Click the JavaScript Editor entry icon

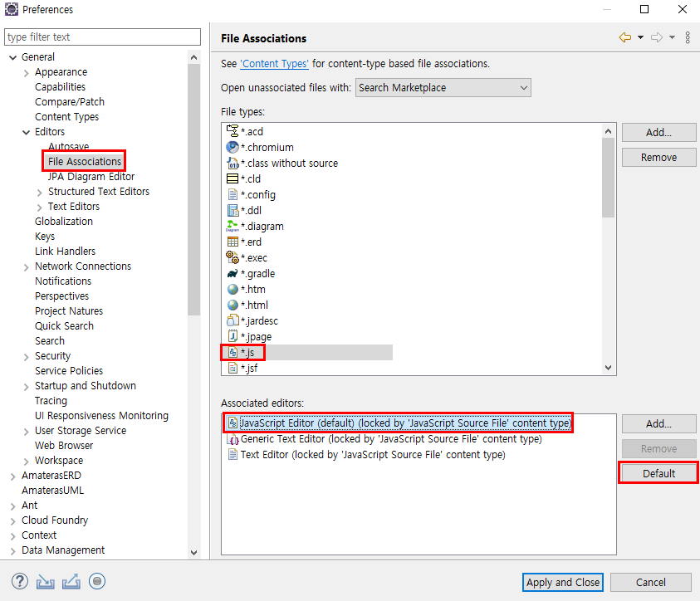(233, 423)
